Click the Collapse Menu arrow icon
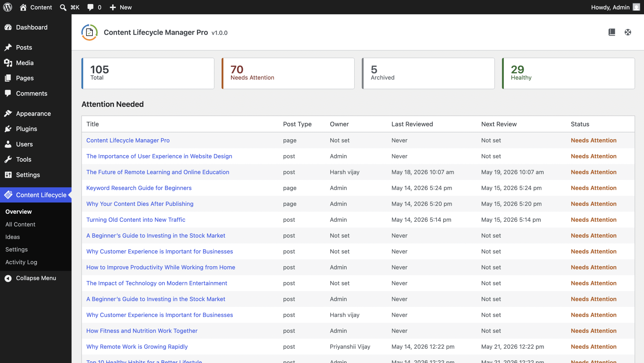The width and height of the screenshot is (644, 363). [8, 278]
